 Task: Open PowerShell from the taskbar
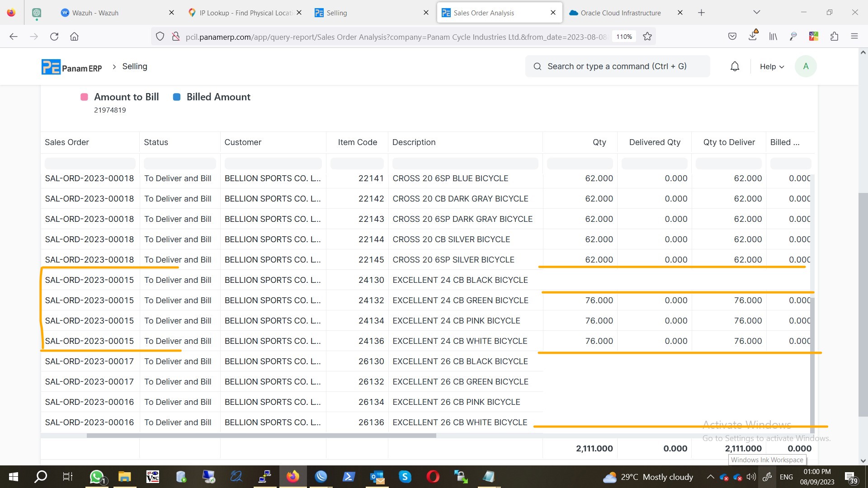click(349, 477)
